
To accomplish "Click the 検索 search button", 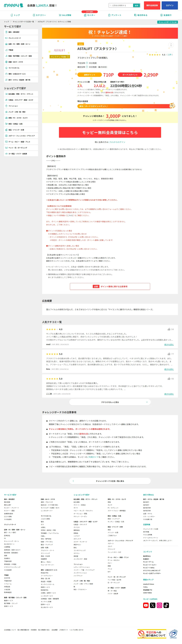I will coord(136,6).
